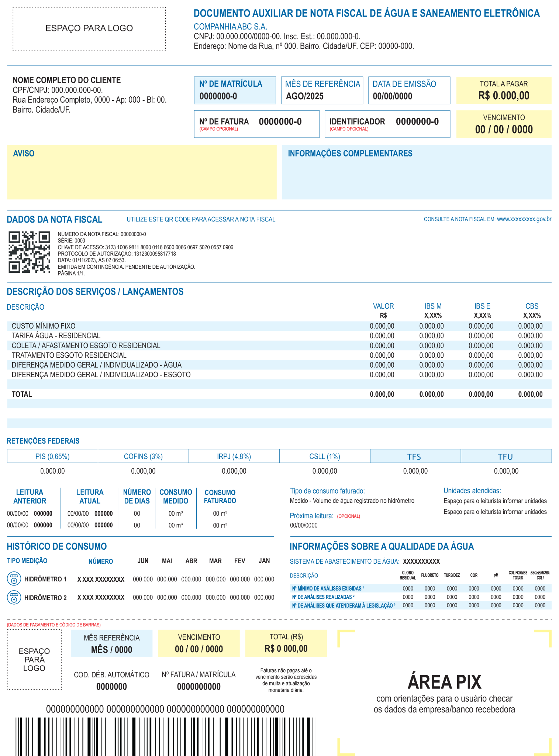Image resolution: width=559 pixels, height=756 pixels.
Task: Click the TOTAL A PAGAR yellow box
Action: click(x=504, y=90)
